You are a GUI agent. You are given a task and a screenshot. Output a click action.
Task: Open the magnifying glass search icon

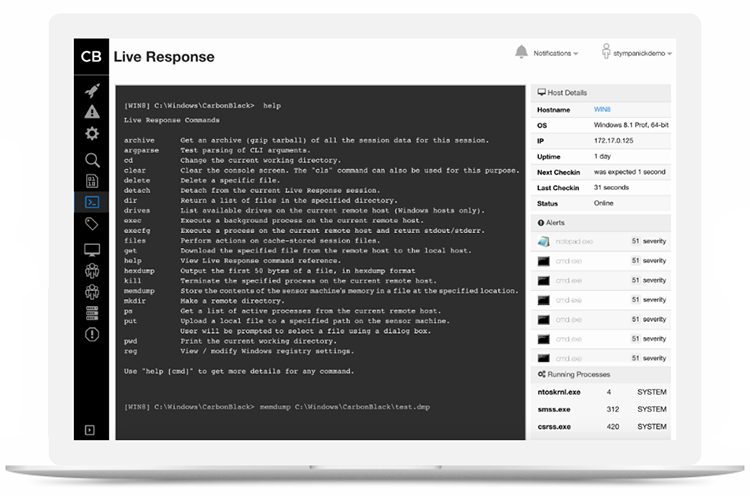click(x=92, y=160)
